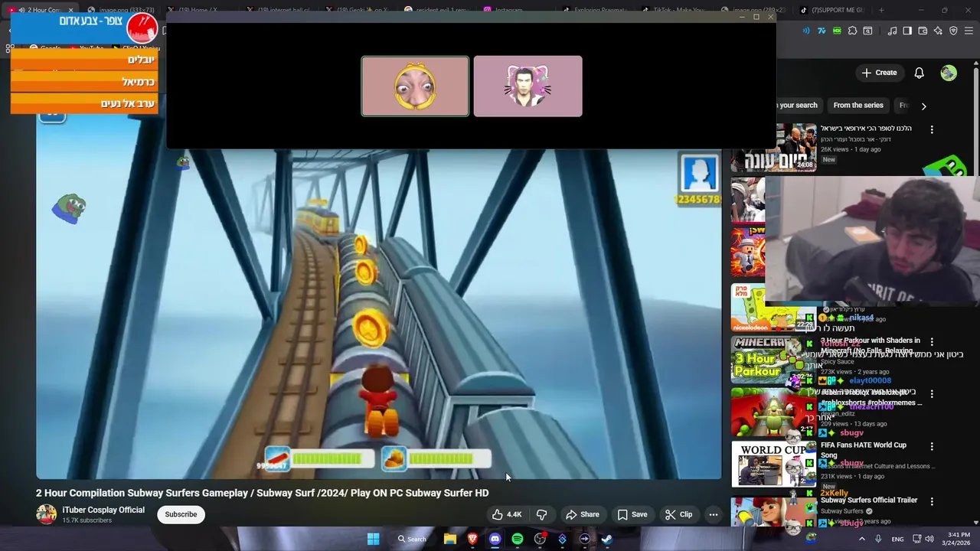Click the Share button

click(582, 514)
